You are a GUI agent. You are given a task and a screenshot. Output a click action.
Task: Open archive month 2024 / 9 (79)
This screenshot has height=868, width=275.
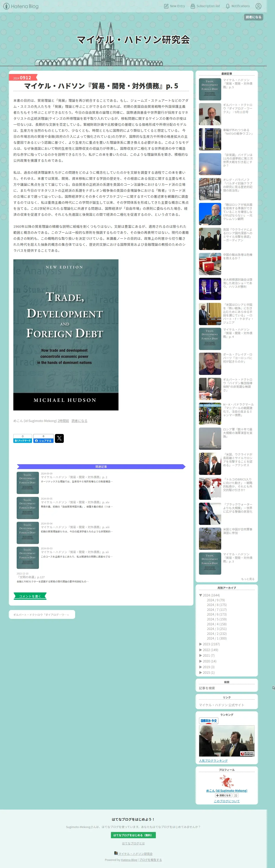point(216,600)
